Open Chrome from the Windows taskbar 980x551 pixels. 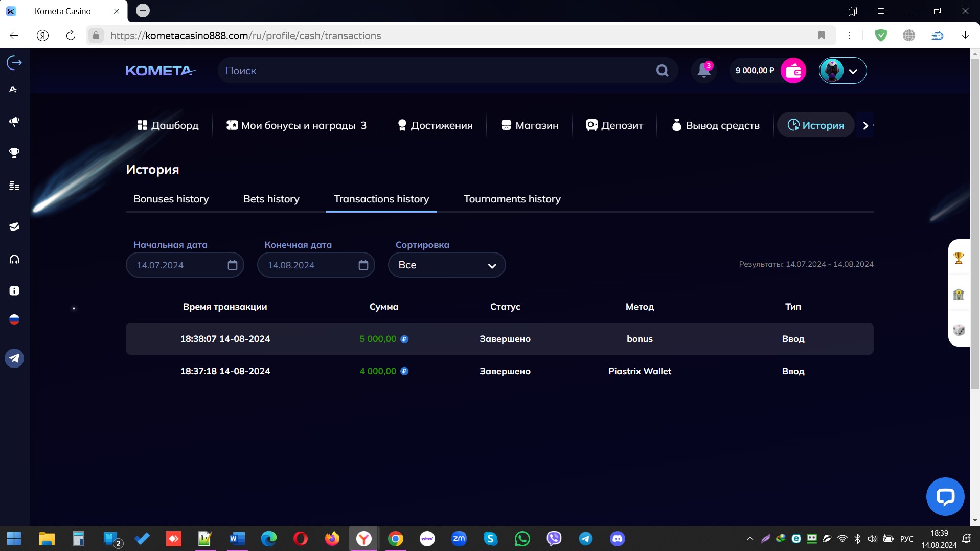tap(395, 539)
